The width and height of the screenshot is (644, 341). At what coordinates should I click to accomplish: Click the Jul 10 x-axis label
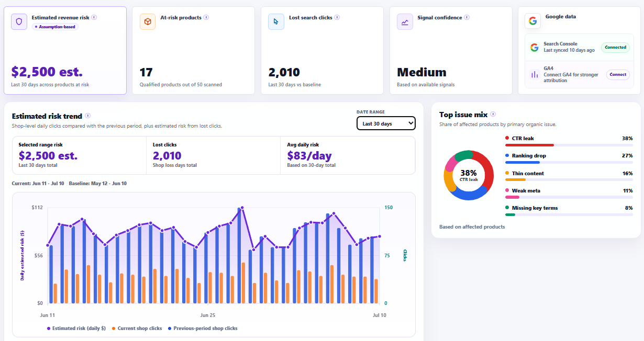[380, 315]
